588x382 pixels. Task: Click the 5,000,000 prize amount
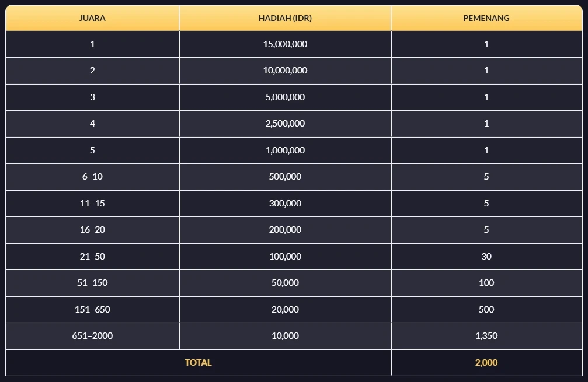click(x=285, y=97)
